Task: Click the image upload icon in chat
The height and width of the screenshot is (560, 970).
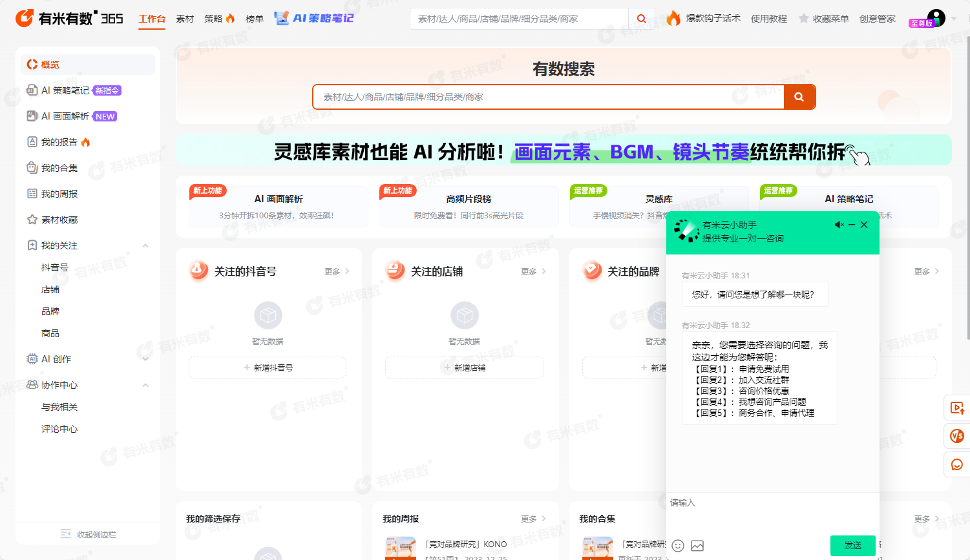Action: click(x=697, y=546)
